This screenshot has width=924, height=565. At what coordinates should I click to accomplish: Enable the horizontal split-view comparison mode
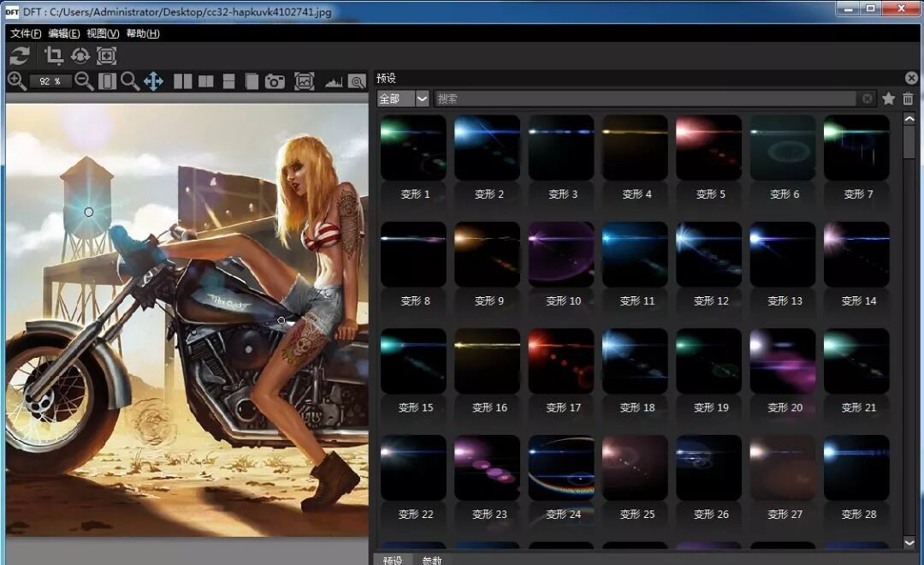coord(228,81)
